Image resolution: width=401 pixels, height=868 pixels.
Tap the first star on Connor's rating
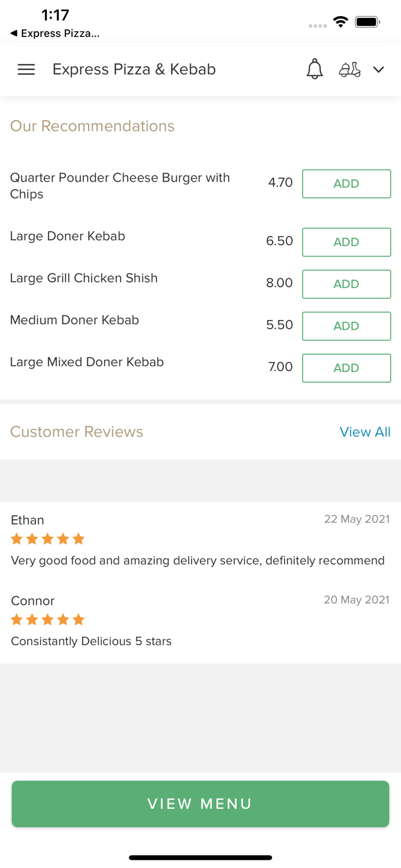pos(16,619)
